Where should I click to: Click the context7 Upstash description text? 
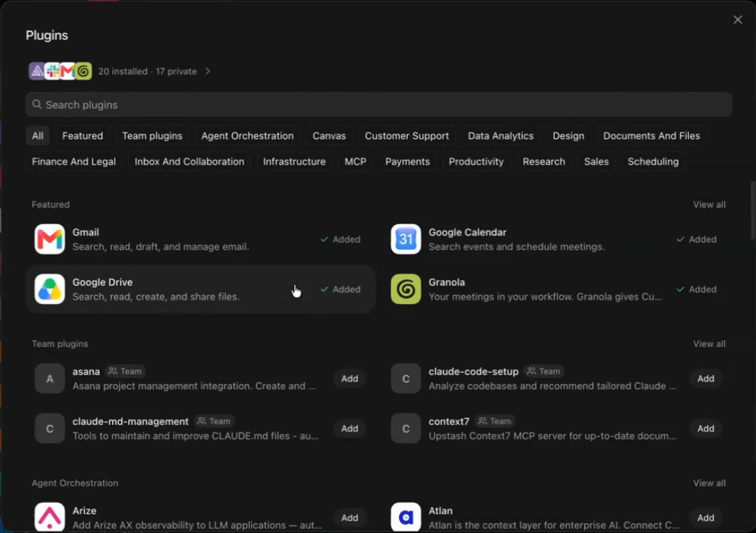[x=553, y=435]
